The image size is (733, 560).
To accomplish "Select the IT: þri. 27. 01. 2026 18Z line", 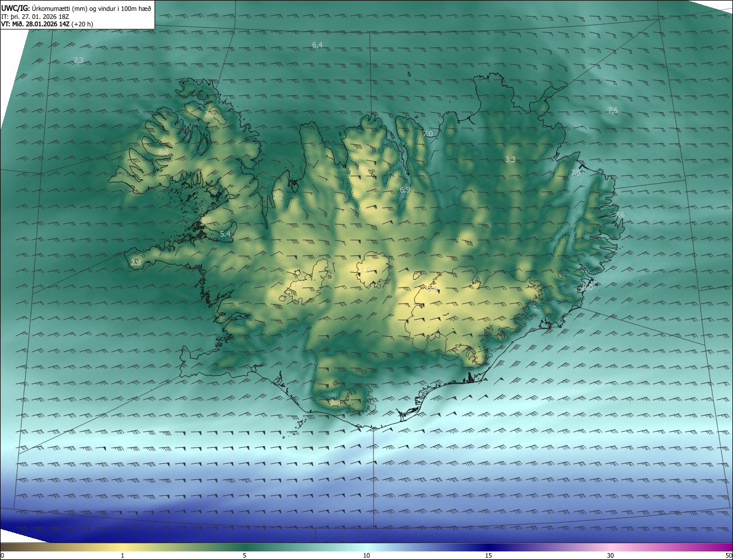I will [x=36, y=16].
